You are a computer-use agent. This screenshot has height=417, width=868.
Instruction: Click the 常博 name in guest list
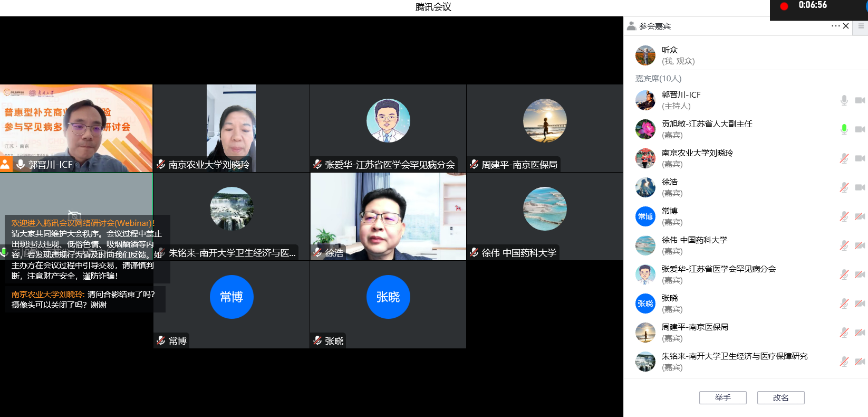[x=670, y=211]
